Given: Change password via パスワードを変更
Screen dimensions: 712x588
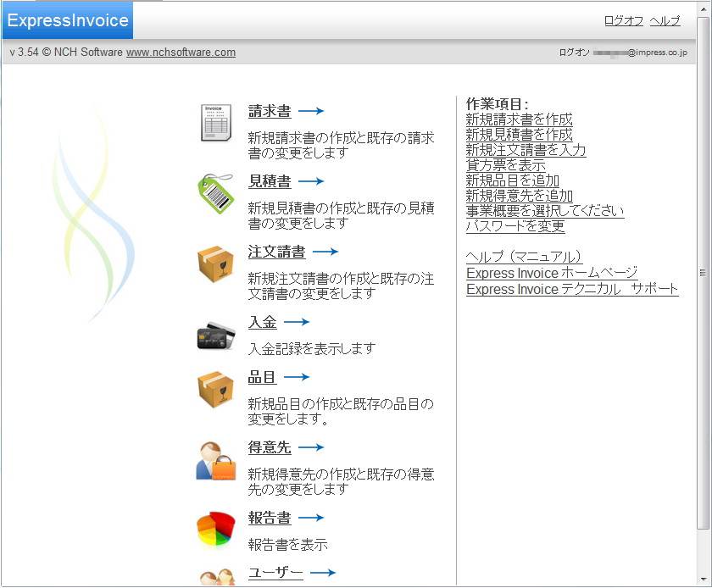Looking at the screenshot, I should [x=515, y=226].
